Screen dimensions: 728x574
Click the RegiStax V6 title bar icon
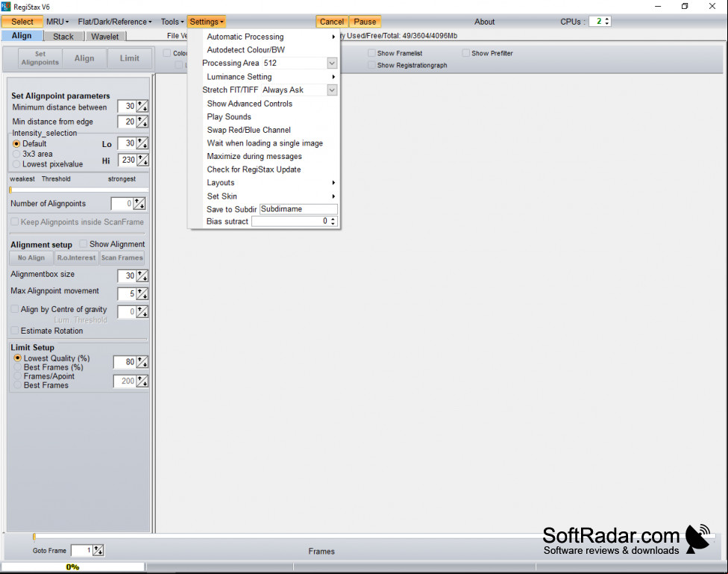pos(6,7)
